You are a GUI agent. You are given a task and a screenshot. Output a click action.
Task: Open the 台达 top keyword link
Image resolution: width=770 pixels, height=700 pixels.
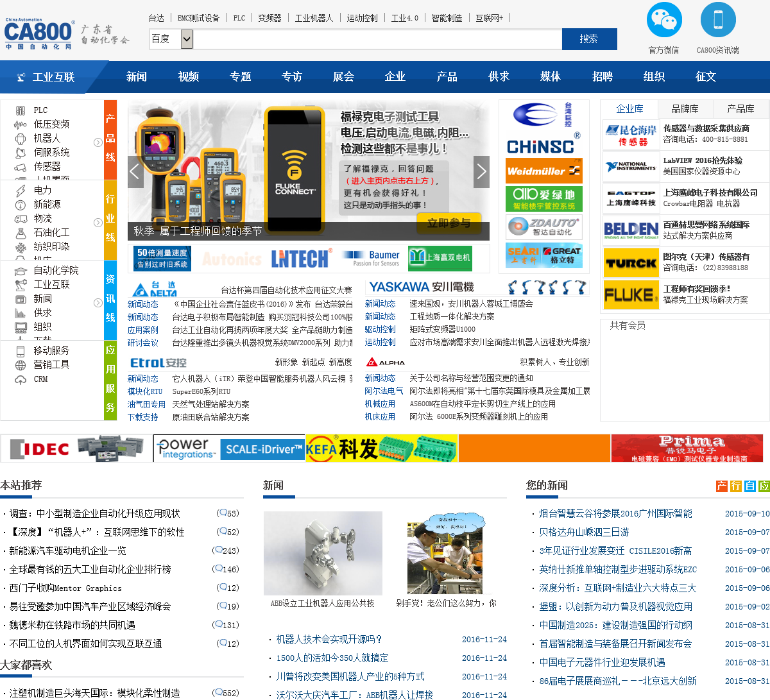point(157,18)
